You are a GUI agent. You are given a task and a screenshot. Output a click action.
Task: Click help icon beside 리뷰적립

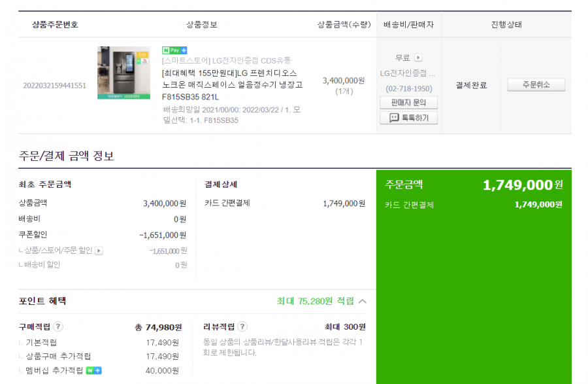242,326
